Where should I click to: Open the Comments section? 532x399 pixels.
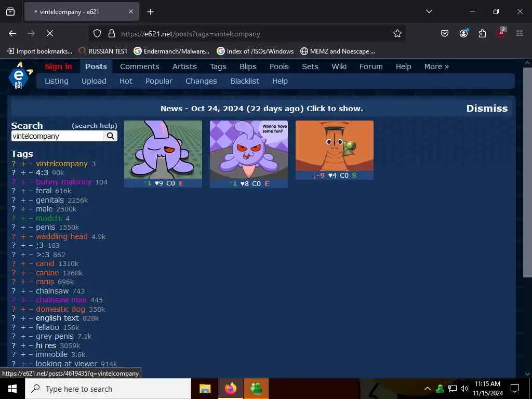tap(139, 66)
